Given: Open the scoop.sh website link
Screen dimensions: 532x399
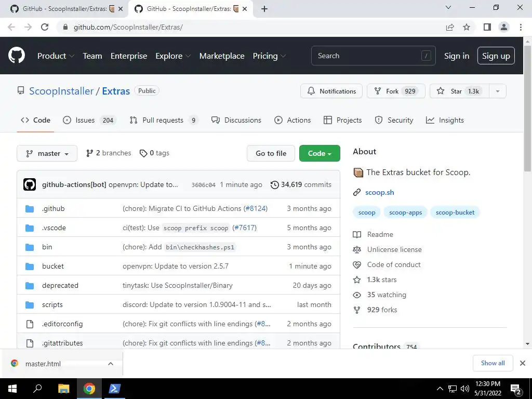Looking at the screenshot, I should point(379,192).
